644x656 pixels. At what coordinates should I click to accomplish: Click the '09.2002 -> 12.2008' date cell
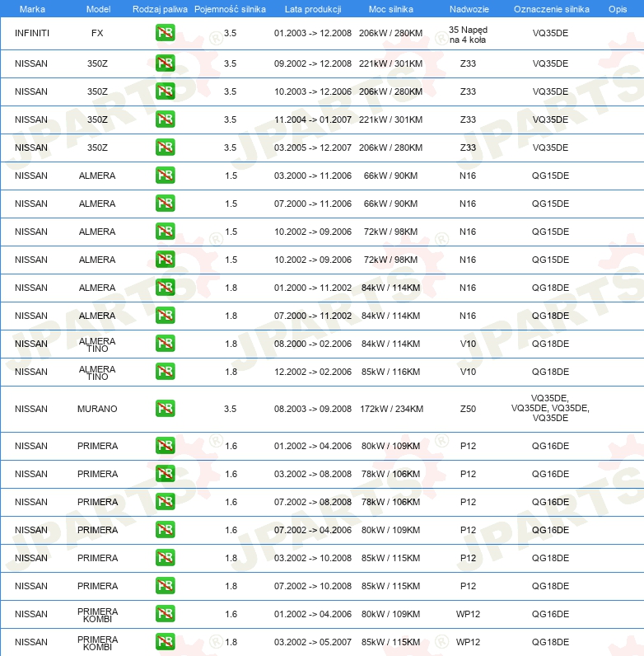point(313,63)
